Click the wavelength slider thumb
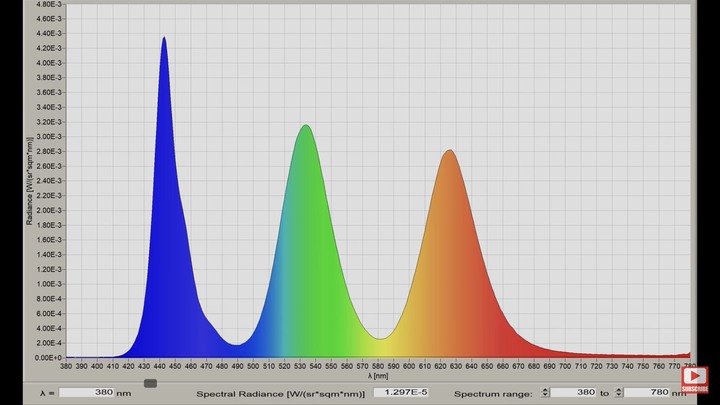 pos(150,383)
